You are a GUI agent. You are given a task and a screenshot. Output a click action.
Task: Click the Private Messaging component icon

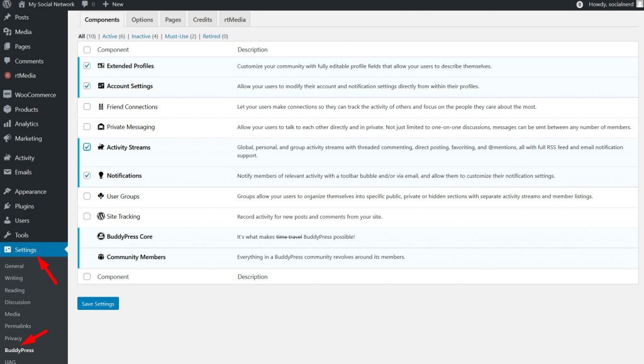pos(101,127)
